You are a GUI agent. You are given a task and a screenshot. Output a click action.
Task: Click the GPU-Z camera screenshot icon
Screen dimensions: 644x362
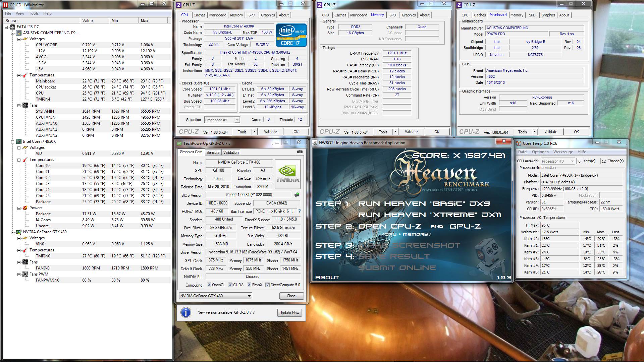pos(300,152)
